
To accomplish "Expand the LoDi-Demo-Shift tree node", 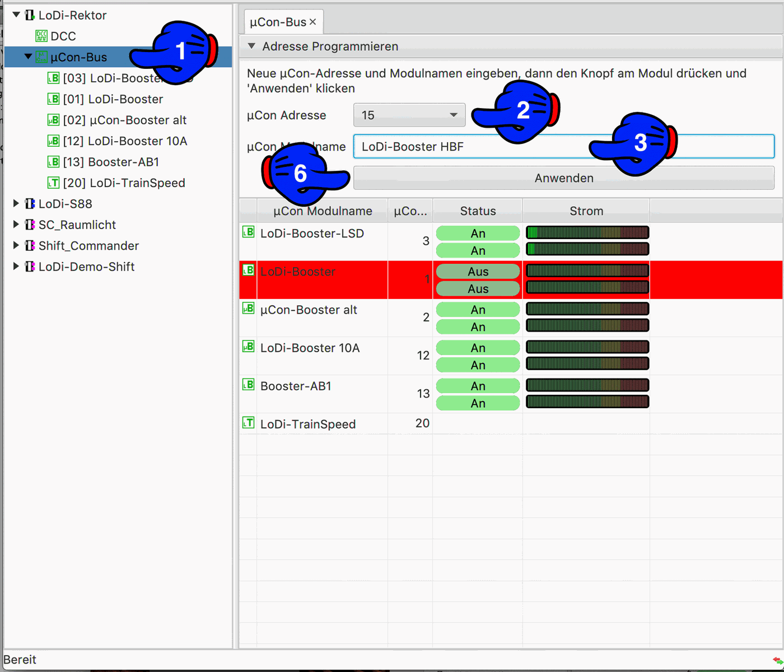I will (x=16, y=267).
